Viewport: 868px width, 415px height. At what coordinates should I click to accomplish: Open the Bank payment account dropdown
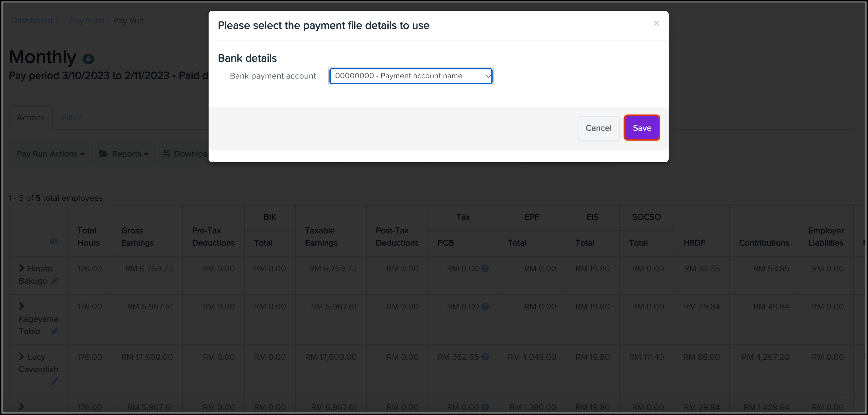(x=411, y=76)
